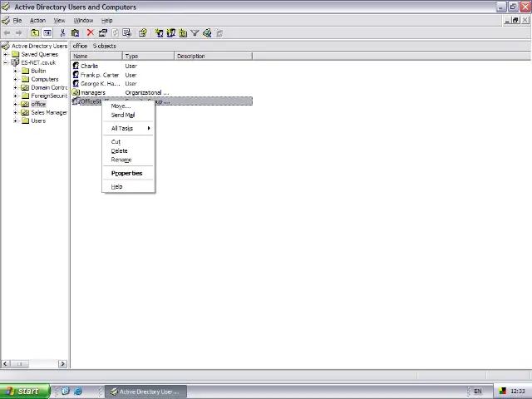The height and width of the screenshot is (399, 532).
Task: Click the toolbar Help icon
Action: [x=142, y=33]
